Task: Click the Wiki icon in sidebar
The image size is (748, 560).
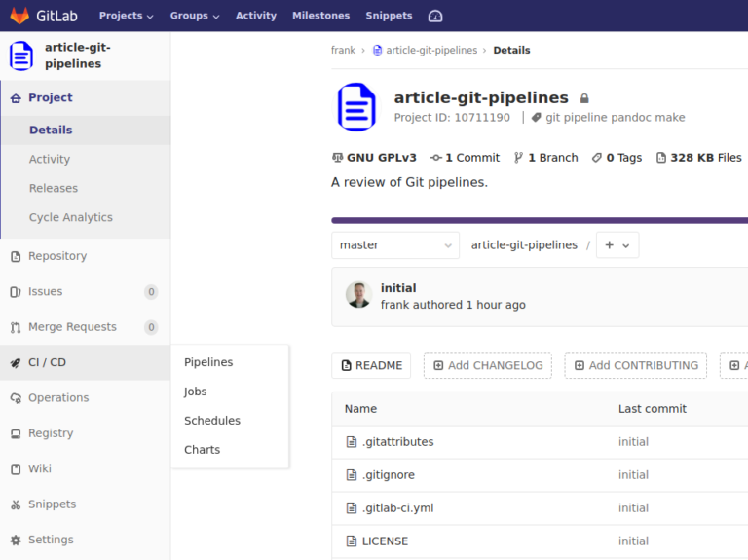Action: coord(16,468)
